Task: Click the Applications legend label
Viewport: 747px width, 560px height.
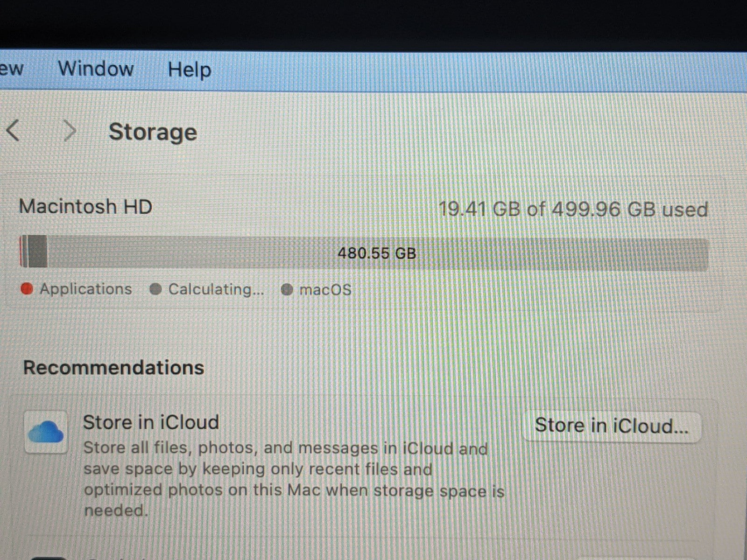Action: tap(85, 289)
